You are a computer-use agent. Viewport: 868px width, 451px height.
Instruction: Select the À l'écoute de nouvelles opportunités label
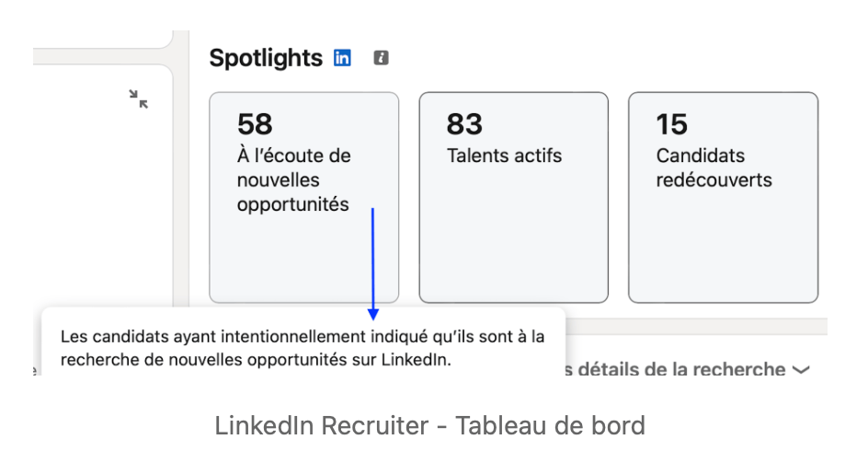(293, 180)
